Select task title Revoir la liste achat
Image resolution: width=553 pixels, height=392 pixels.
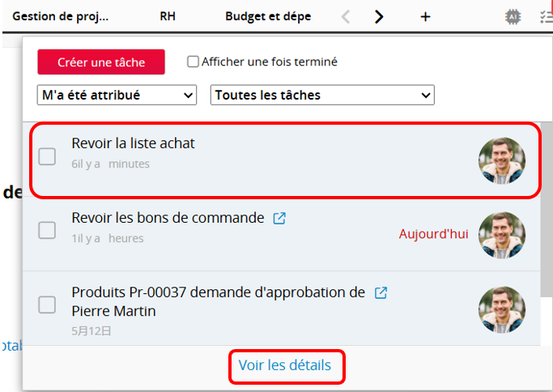click(x=133, y=143)
